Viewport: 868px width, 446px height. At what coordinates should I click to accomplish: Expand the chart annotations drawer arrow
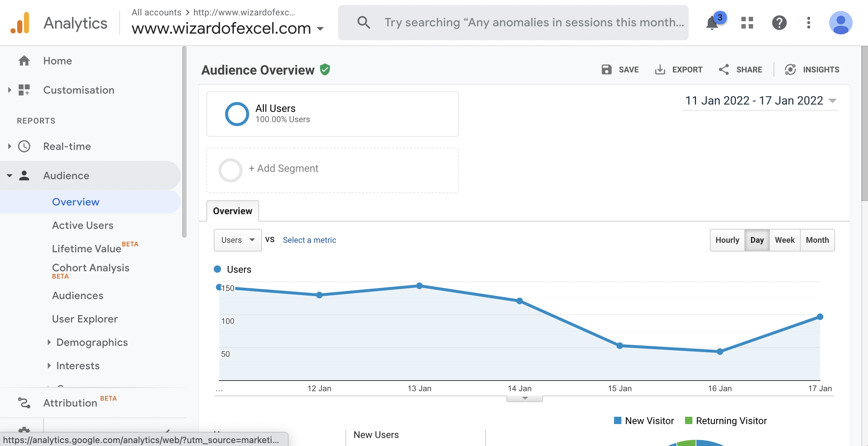pyautogui.click(x=525, y=398)
